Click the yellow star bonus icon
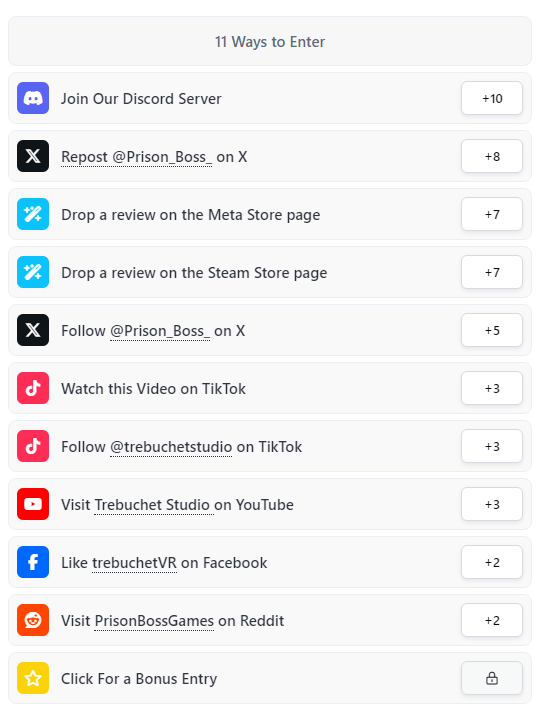The image size is (540, 710). (x=33, y=677)
